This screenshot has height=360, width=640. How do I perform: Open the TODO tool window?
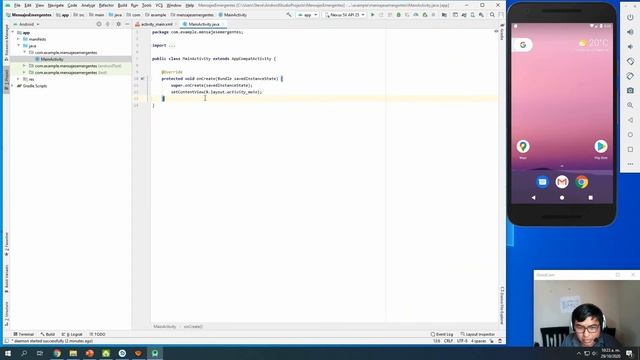pyautogui.click(x=98, y=334)
